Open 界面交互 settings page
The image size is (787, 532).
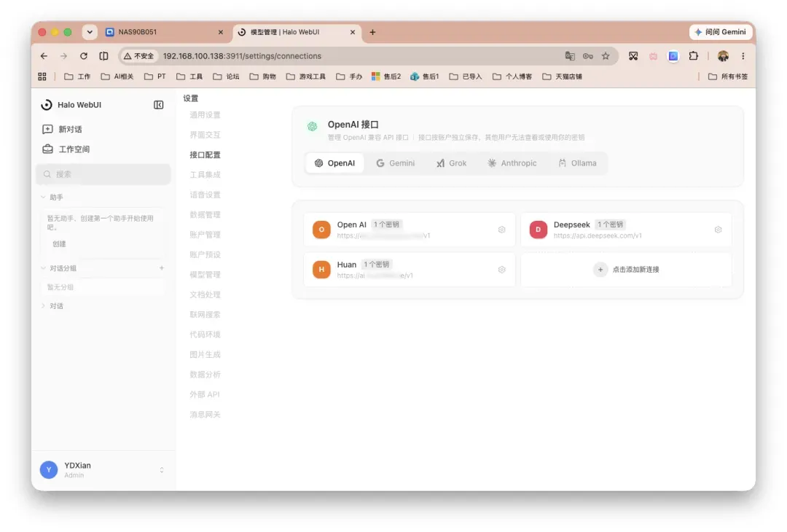[x=205, y=135]
